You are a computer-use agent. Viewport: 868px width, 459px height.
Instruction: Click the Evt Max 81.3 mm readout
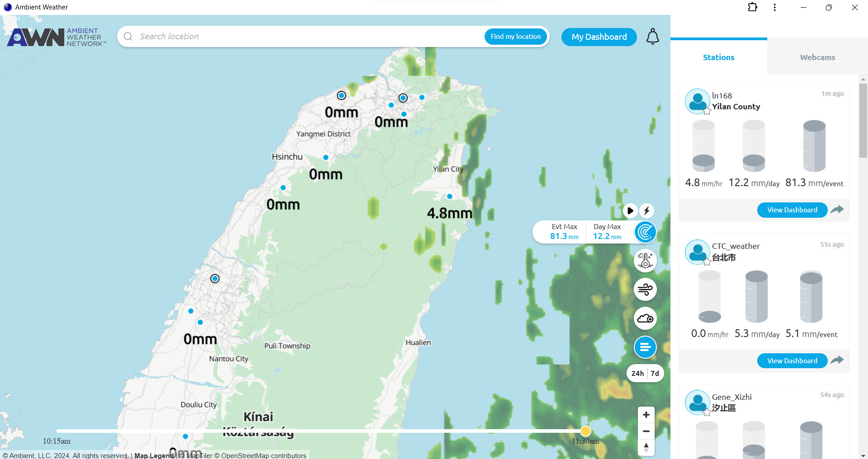click(564, 232)
